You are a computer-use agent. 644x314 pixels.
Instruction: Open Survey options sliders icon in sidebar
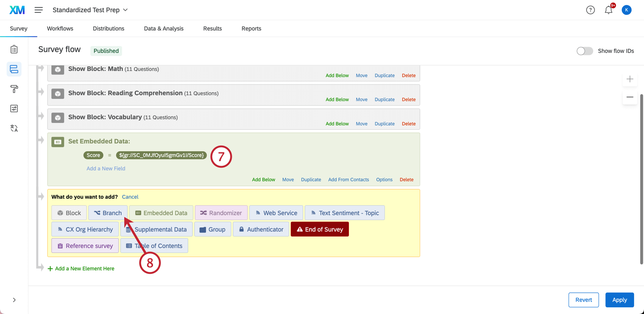tap(14, 109)
